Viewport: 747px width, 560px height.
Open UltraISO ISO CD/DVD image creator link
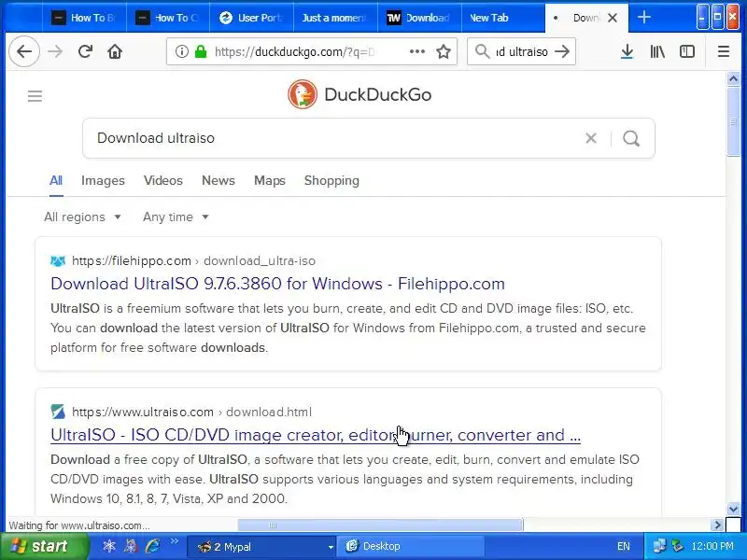pos(316,435)
